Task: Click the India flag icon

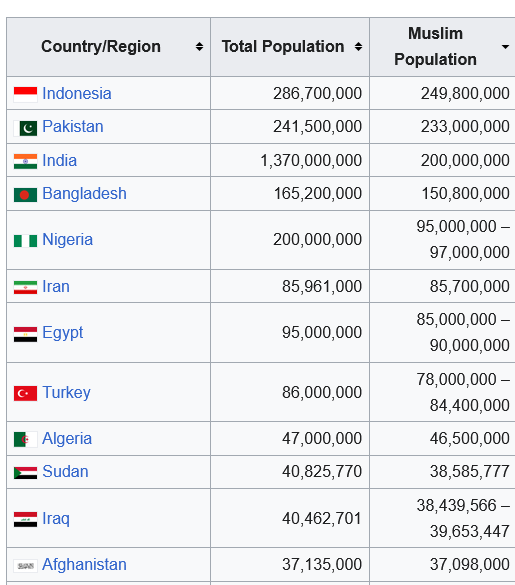Action: coord(25,162)
